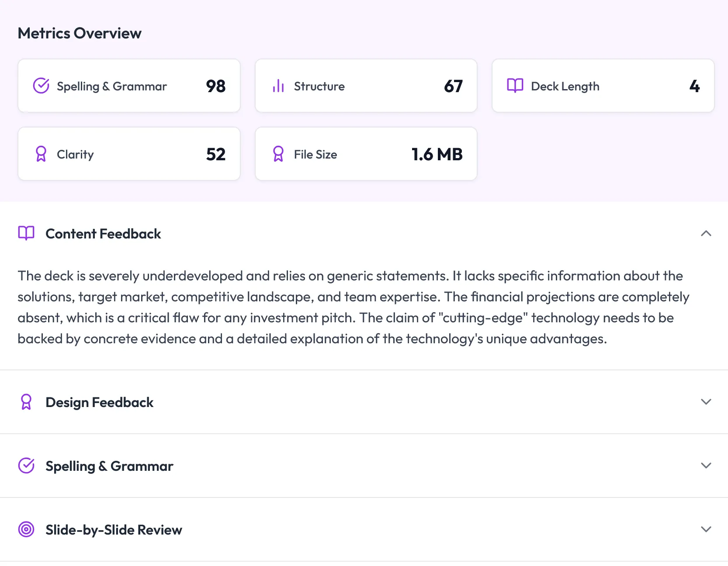Open the Slide-by-Slide Review heading
This screenshot has height=566, width=728.
point(114,530)
